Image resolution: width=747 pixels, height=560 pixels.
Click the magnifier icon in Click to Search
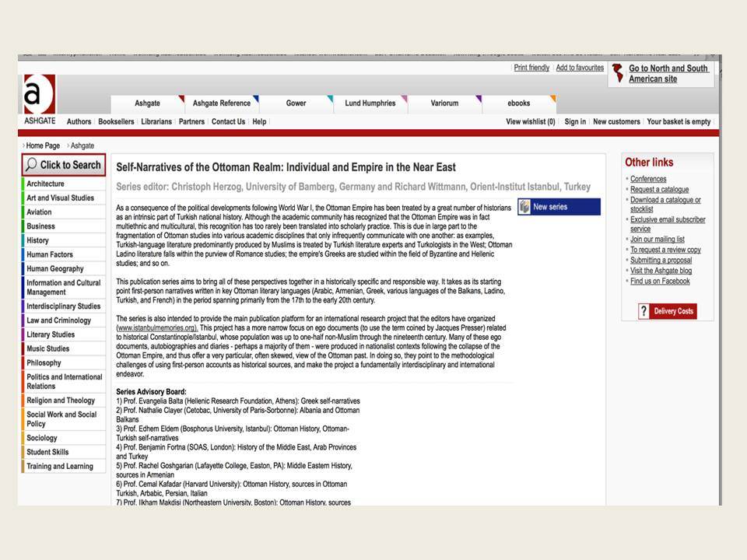[x=31, y=165]
